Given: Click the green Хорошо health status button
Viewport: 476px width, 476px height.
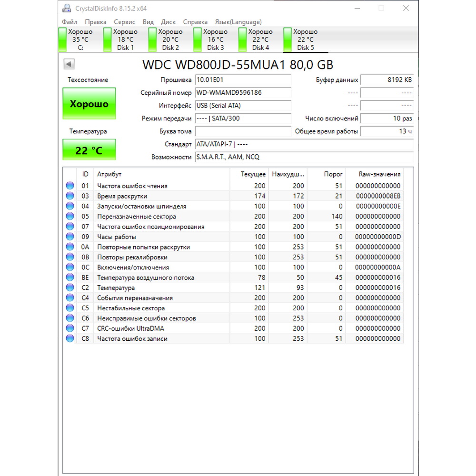Looking at the screenshot, I should (x=89, y=104).
